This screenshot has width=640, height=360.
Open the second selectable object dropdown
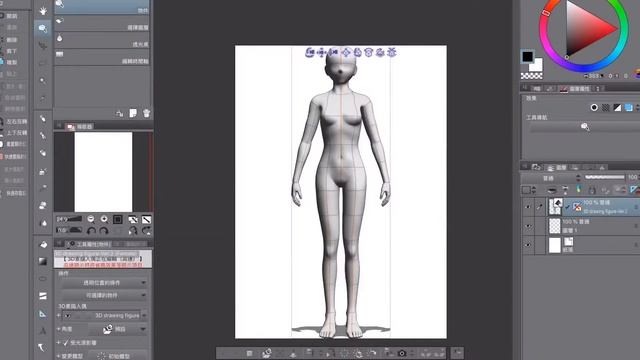click(x=104, y=295)
